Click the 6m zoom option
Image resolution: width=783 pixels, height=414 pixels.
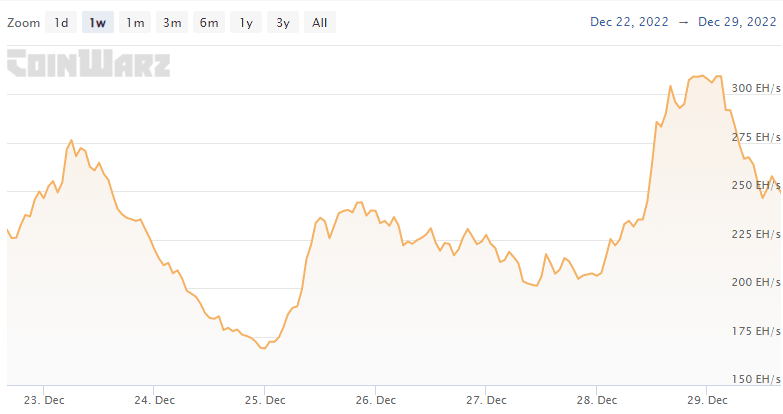click(x=208, y=22)
